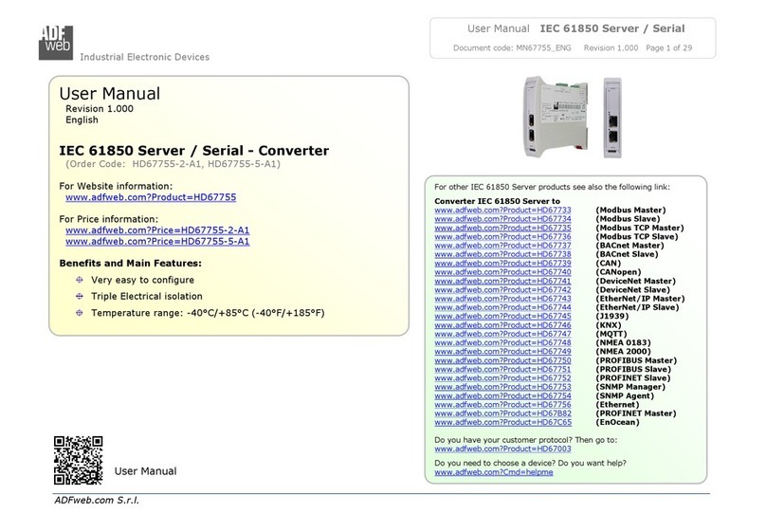Select the order code line HD67755-2-A1, HD67755-5-A1
The image size is (766, 532).
tap(173, 164)
